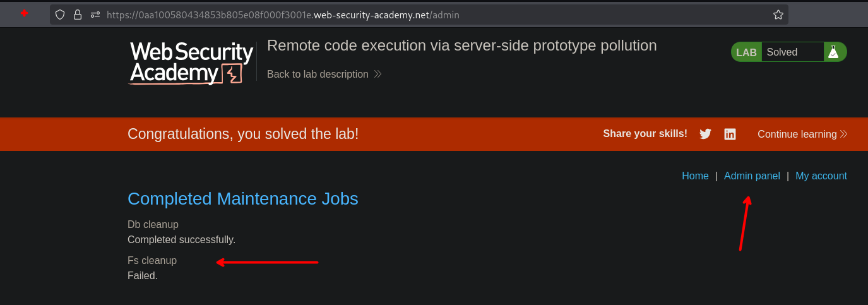The height and width of the screenshot is (305, 868).
Task: Click the double arrow after Continue learning
Action: click(x=843, y=134)
